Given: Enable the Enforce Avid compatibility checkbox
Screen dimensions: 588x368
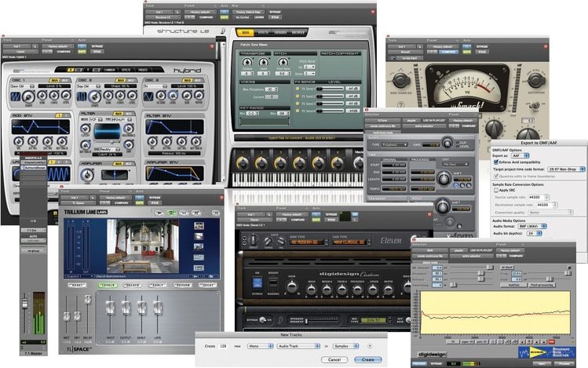Looking at the screenshot, I should pos(494,161).
